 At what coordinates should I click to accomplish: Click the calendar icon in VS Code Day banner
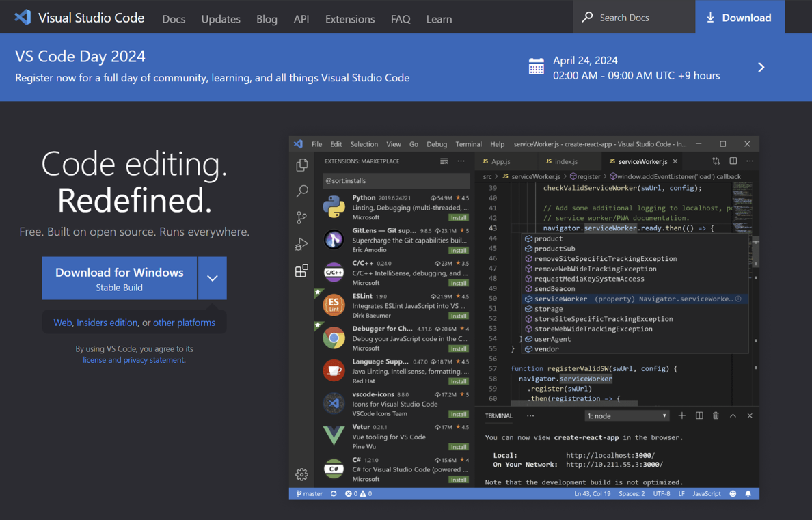[537, 67]
